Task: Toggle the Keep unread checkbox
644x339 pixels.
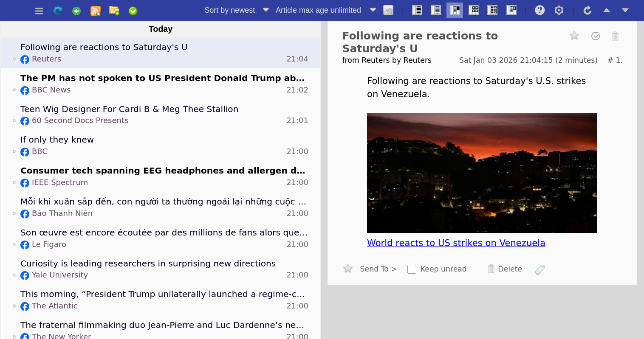Action: click(x=412, y=269)
